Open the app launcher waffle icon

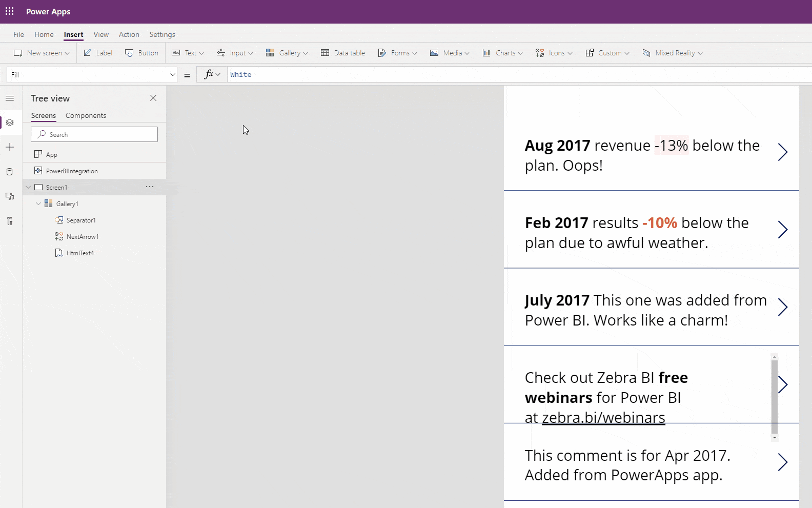pyautogui.click(x=10, y=11)
